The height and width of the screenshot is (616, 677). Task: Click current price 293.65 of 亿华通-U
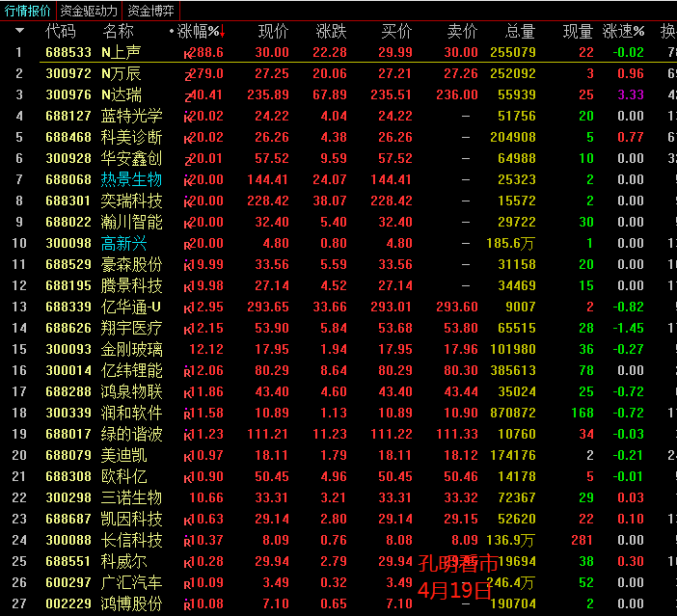pyautogui.click(x=268, y=307)
